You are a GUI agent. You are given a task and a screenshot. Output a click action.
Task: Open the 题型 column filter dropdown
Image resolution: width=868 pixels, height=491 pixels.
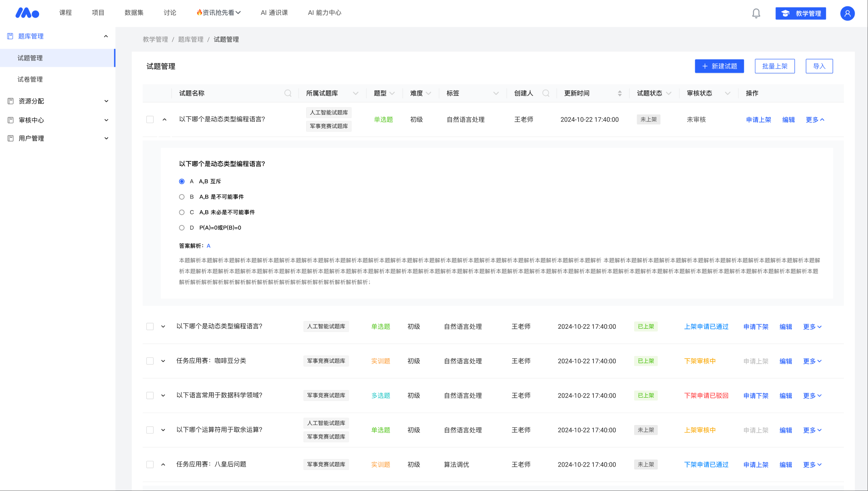[392, 93]
